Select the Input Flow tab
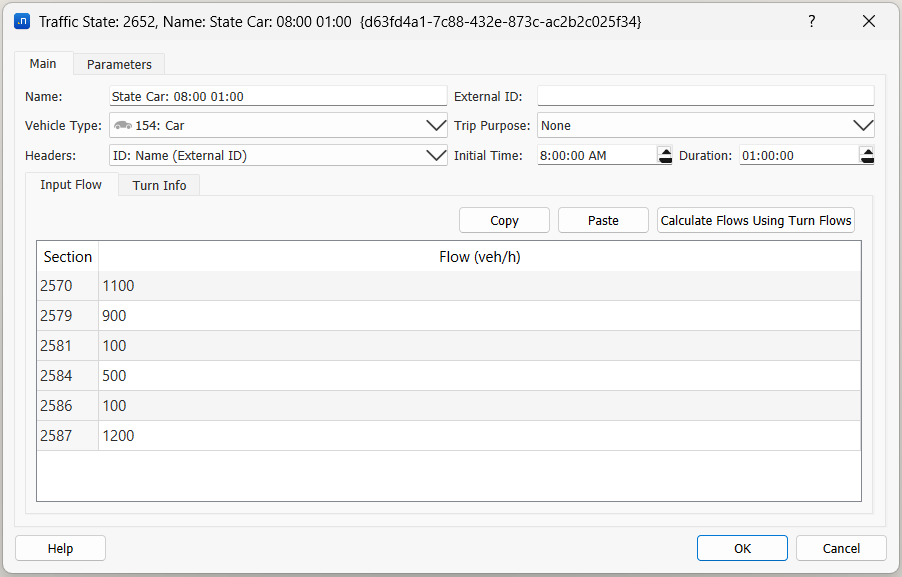Image resolution: width=902 pixels, height=577 pixels. click(71, 185)
